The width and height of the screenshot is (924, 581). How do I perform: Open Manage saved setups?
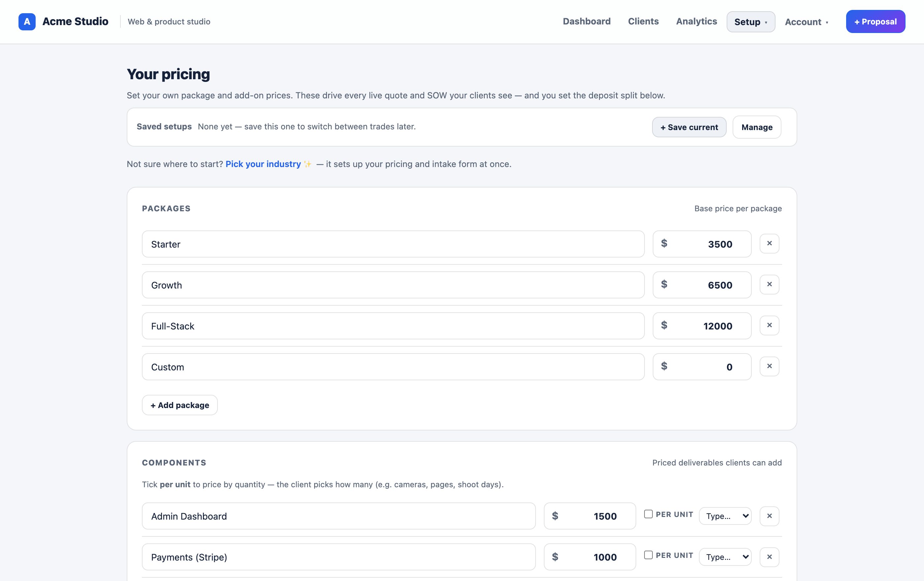[757, 127]
